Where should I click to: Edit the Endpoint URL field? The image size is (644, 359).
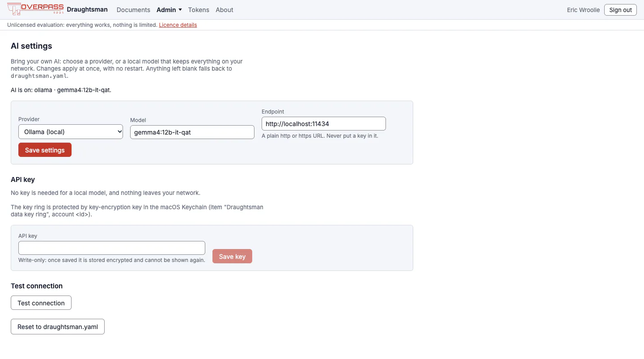click(324, 124)
